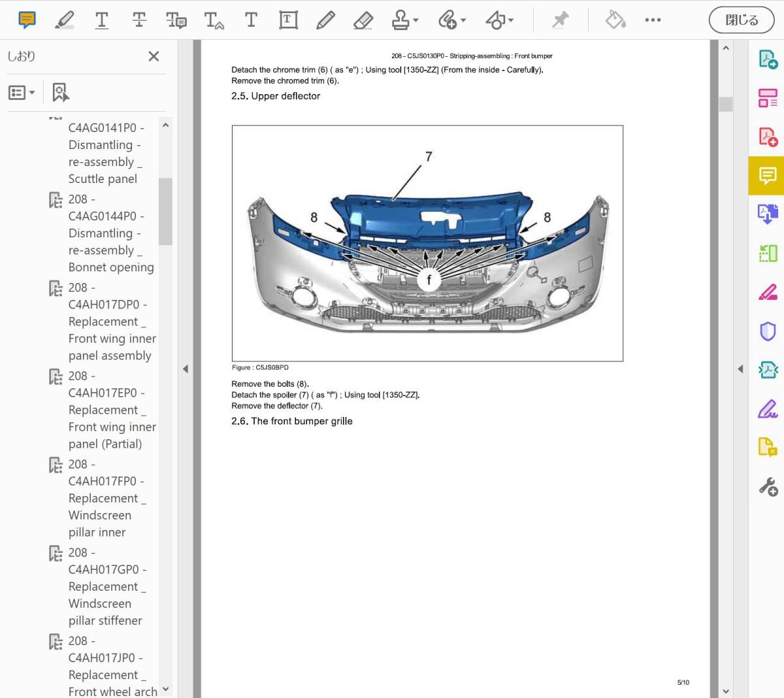Click the page number 5/10
Image resolution: width=784 pixels, height=698 pixels.
(x=683, y=682)
